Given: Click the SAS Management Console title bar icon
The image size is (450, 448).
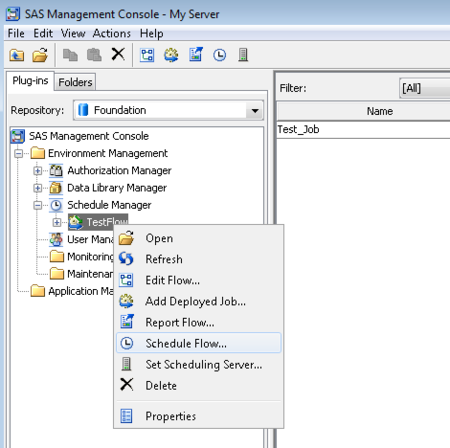Looking at the screenshot, I should (13, 14).
